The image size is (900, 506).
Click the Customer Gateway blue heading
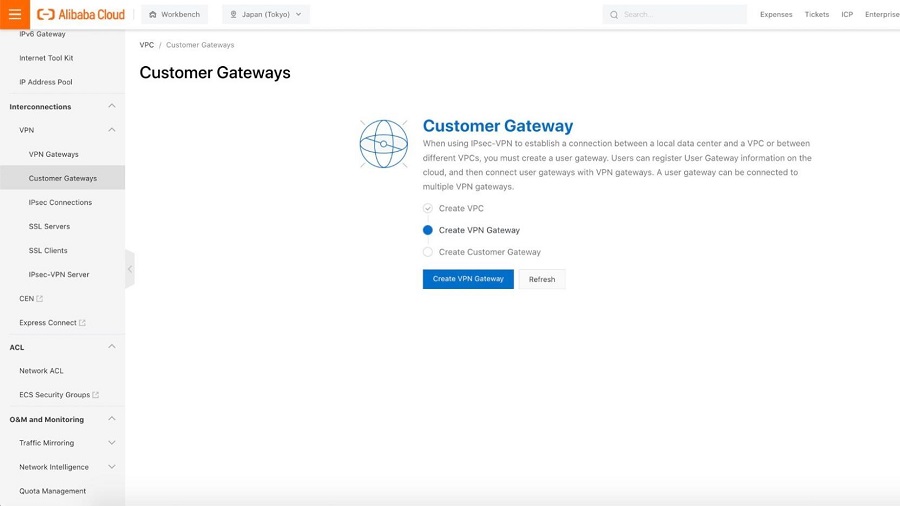click(498, 126)
